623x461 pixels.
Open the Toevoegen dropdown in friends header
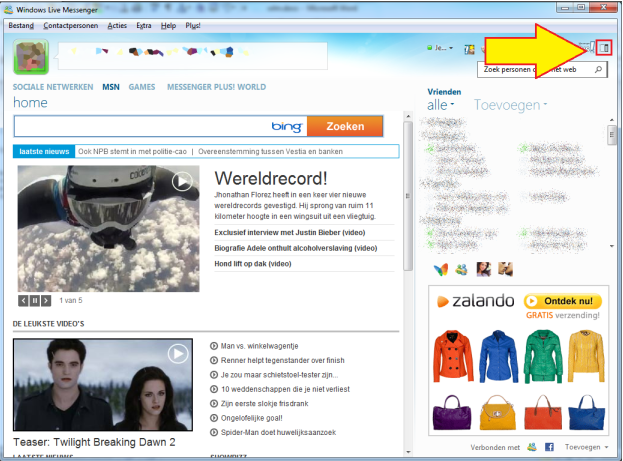pyautogui.click(x=511, y=105)
